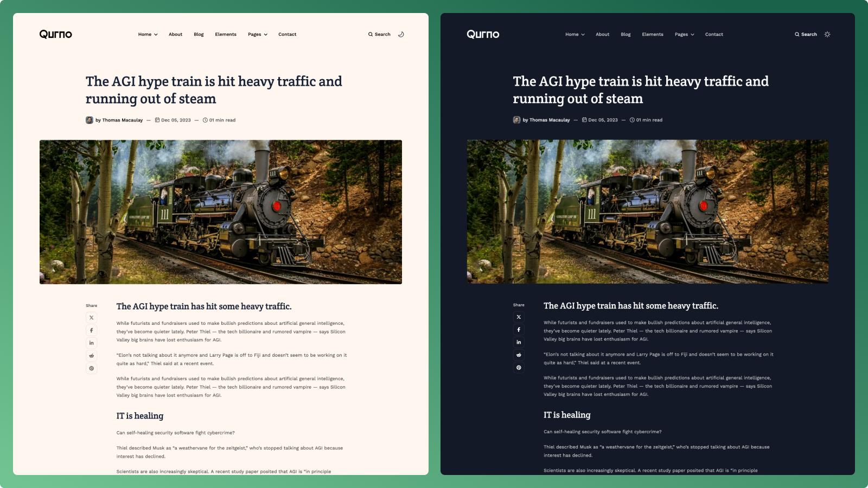Open Search in light navbar

(379, 34)
